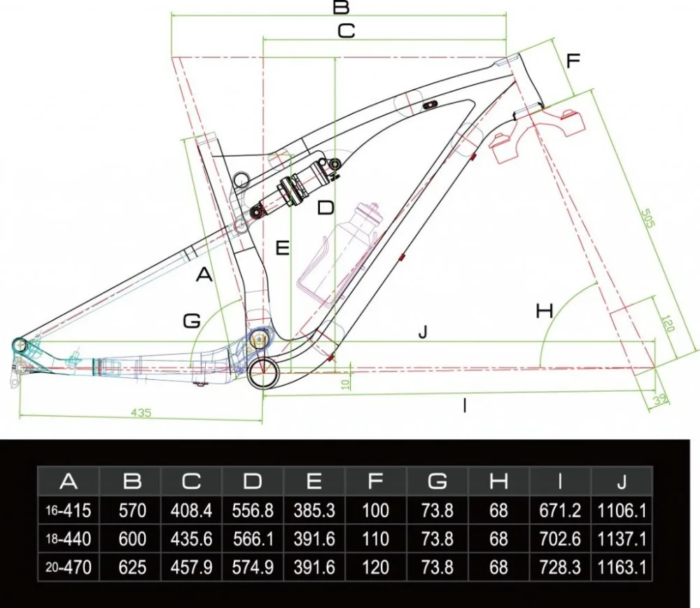Image resolution: width=700 pixels, height=608 pixels.
Task: Click the table header cell J
Action: click(622, 481)
